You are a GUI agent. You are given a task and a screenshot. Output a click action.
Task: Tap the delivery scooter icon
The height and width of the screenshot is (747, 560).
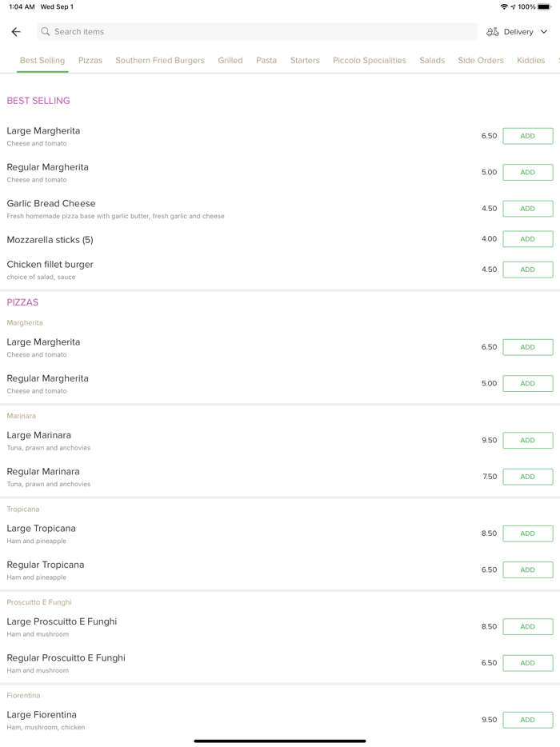coord(493,32)
